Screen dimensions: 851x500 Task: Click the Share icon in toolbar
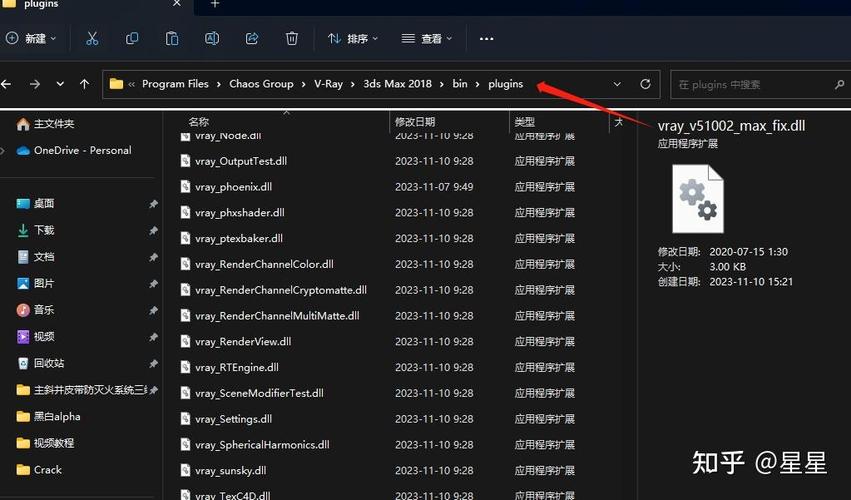click(x=252, y=38)
